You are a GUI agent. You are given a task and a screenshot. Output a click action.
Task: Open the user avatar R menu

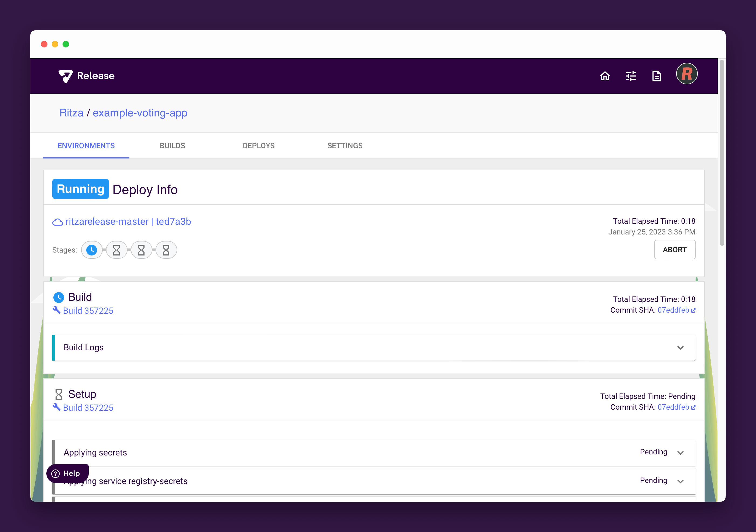pos(686,74)
